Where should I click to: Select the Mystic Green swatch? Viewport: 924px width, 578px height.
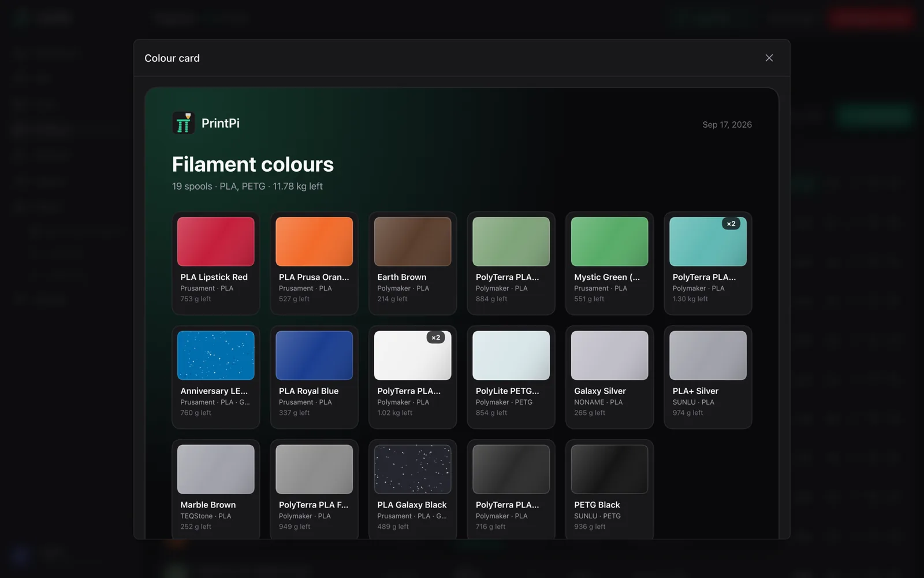click(x=609, y=242)
